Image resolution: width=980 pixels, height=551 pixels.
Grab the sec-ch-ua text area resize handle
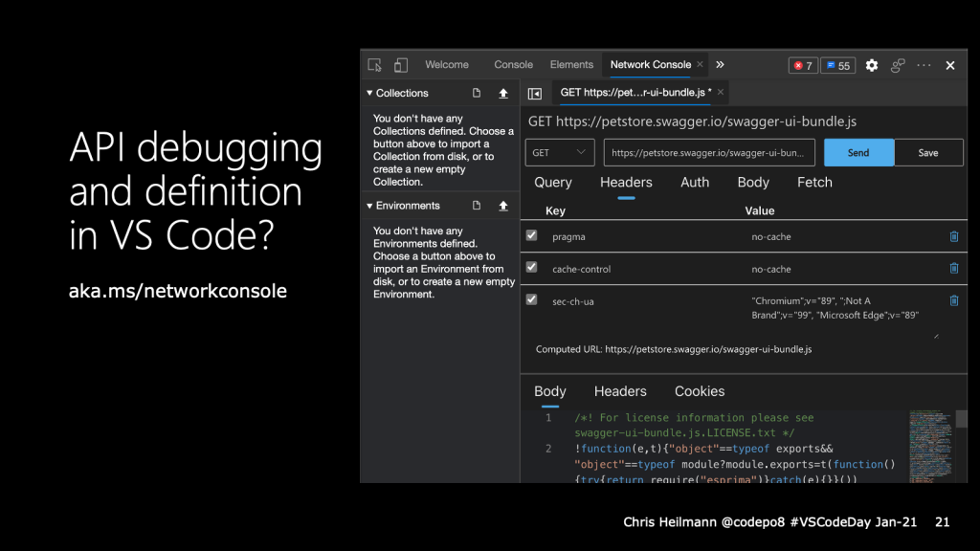point(936,336)
